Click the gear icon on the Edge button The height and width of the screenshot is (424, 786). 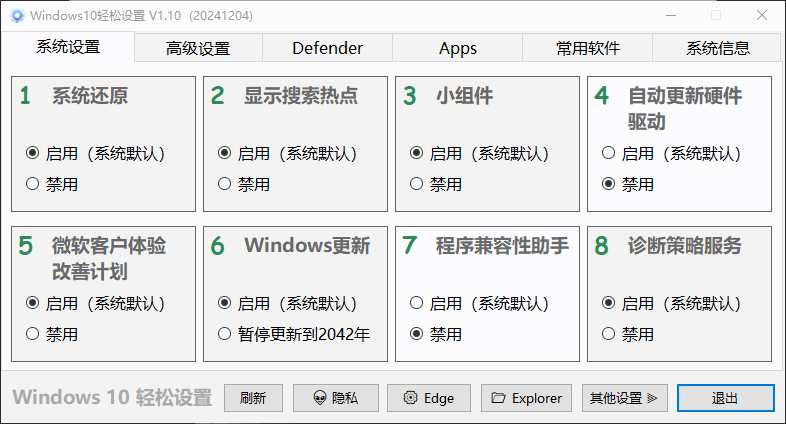[410, 398]
